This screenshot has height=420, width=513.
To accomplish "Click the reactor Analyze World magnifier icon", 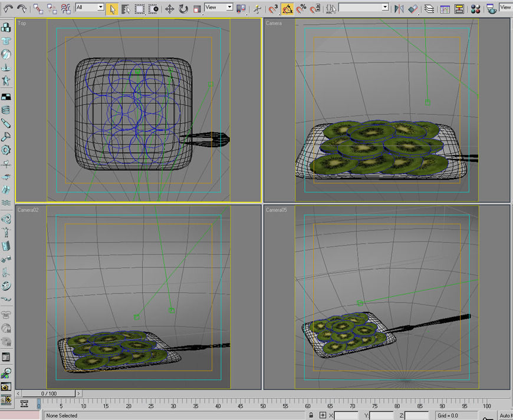I will pos(6,373).
